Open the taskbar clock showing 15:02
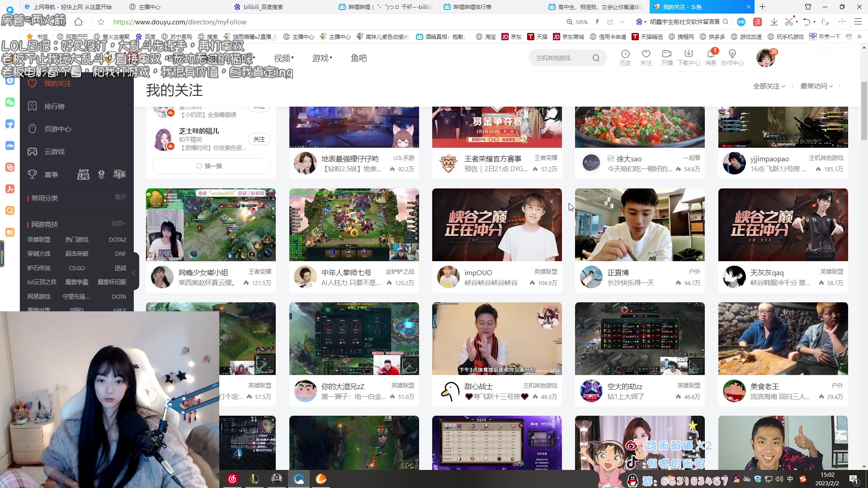The height and width of the screenshot is (488, 868). click(x=827, y=479)
